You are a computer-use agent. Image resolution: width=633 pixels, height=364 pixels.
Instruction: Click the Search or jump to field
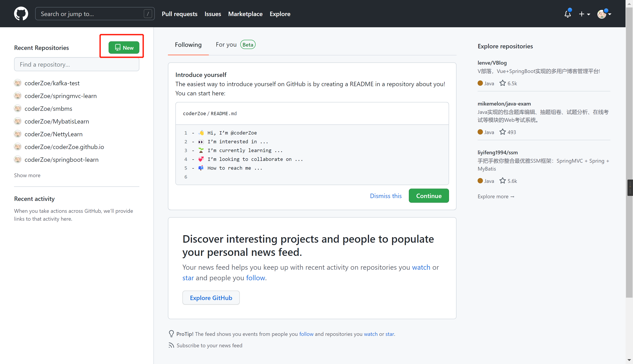95,14
